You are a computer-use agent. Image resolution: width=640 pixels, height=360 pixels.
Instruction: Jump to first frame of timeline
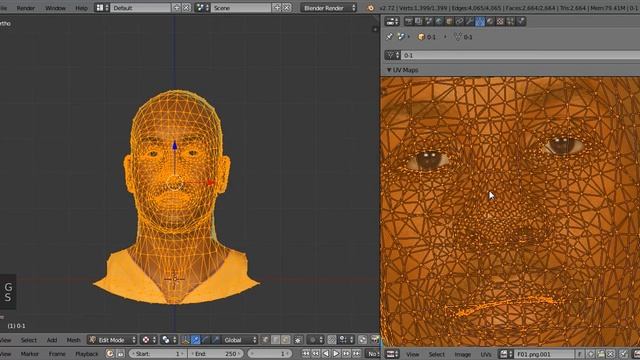coord(306,354)
